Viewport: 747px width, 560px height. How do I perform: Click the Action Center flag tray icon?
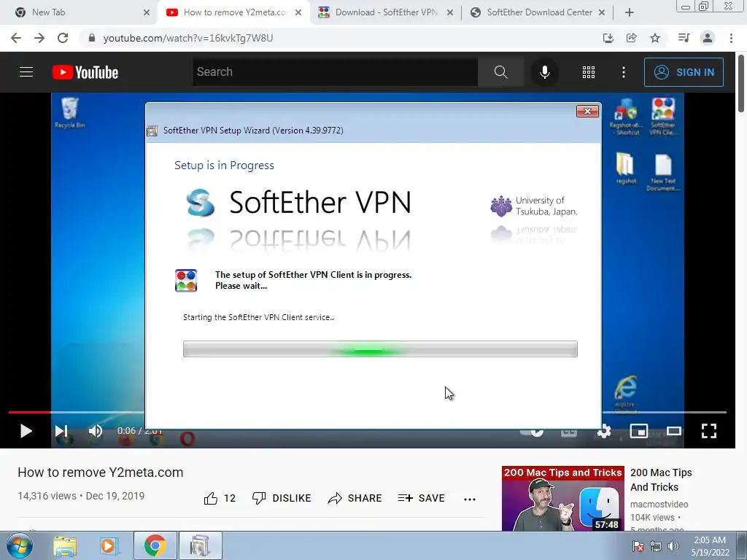tap(638, 546)
